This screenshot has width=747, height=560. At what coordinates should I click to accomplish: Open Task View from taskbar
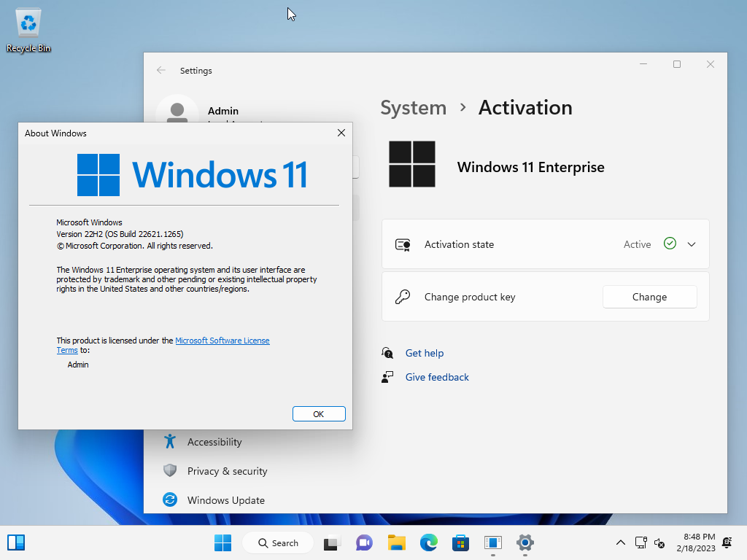tap(332, 542)
